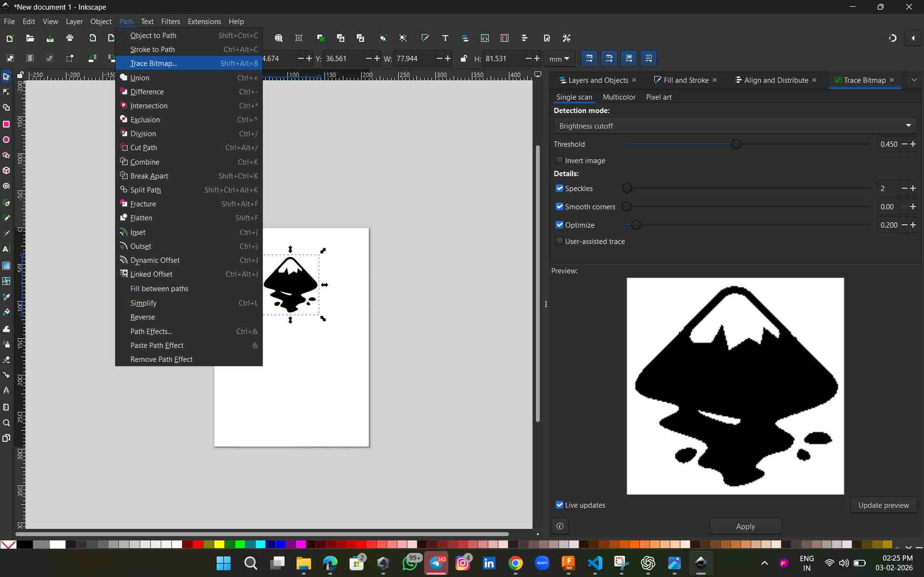Expand the dock panel tabs chevron

914,80
